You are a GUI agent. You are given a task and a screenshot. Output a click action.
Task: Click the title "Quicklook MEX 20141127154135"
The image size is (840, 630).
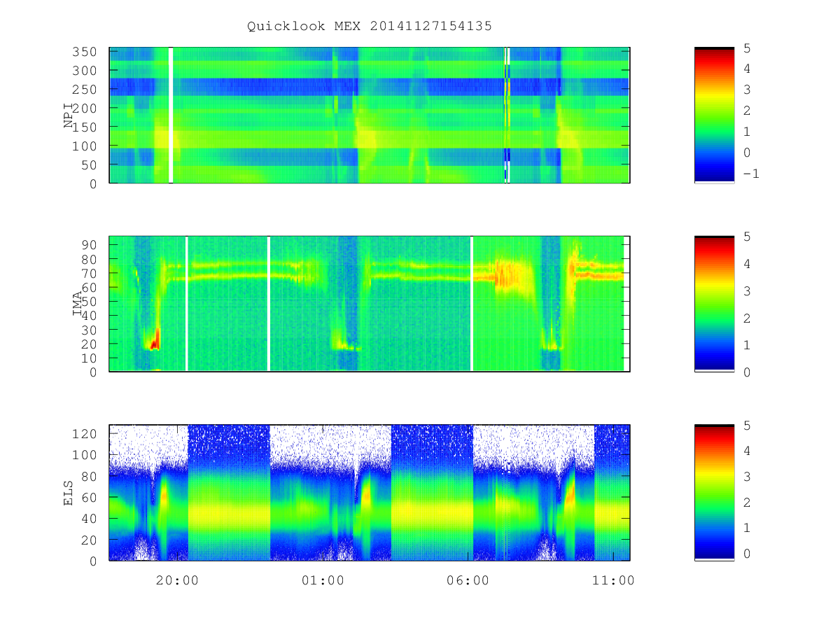click(370, 27)
